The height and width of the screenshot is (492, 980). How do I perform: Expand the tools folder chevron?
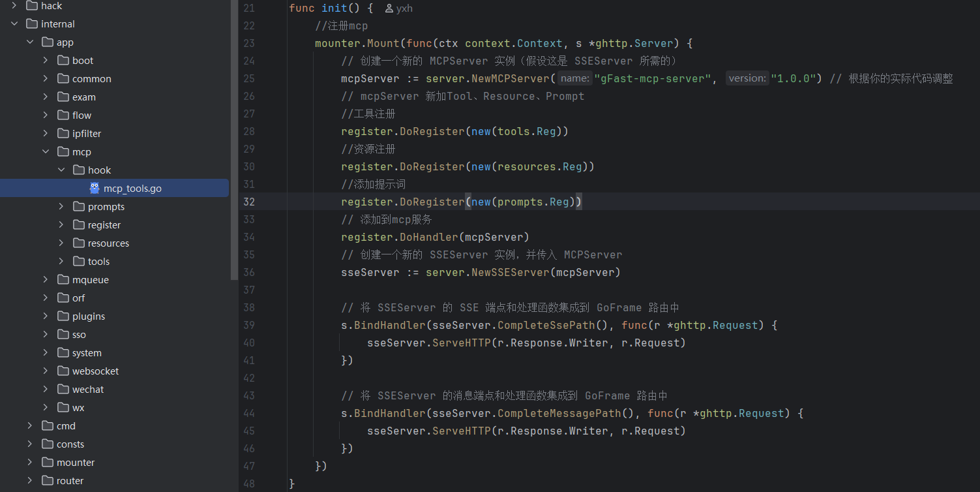click(61, 262)
